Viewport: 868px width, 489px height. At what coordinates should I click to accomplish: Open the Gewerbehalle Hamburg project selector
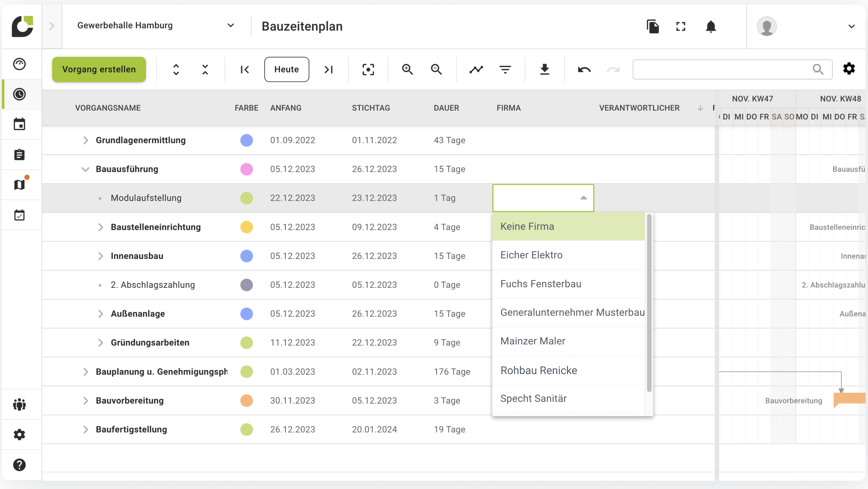click(231, 25)
